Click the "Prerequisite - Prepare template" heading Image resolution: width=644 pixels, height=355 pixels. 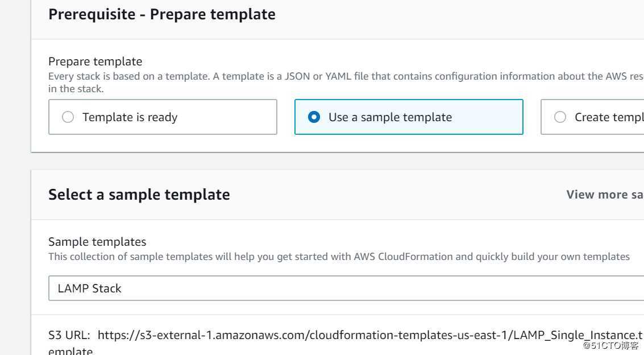[162, 14]
